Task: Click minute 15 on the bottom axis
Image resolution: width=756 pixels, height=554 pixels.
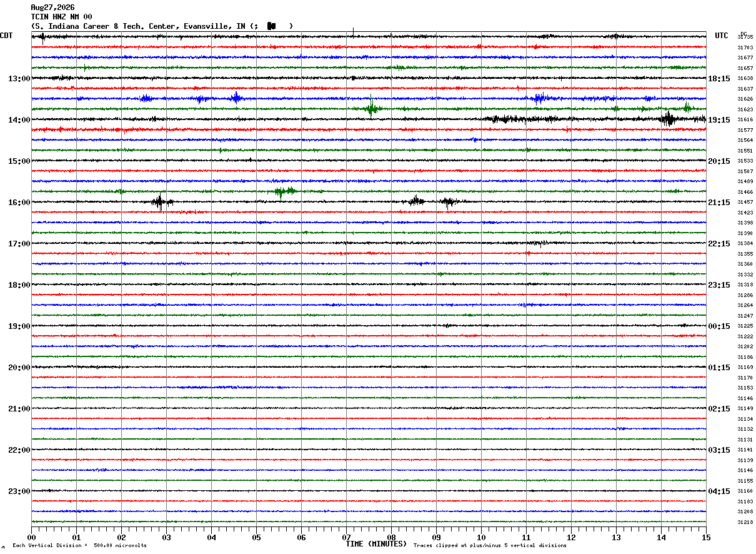Action: (x=706, y=537)
